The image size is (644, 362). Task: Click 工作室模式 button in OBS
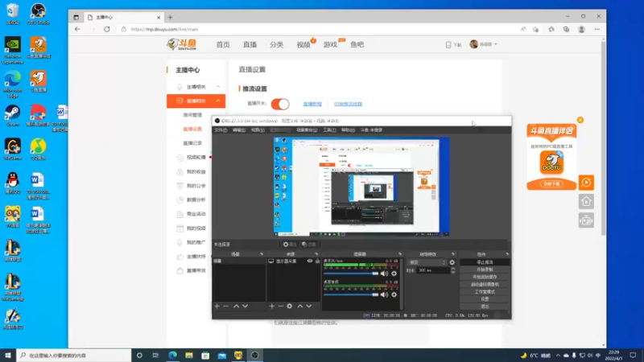485,292
